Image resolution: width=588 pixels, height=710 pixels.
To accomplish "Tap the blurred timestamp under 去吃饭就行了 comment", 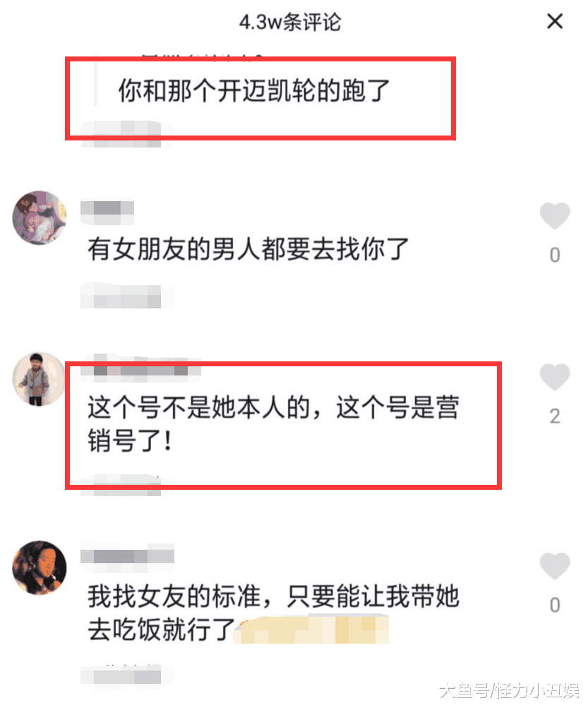I will pyautogui.click(x=121, y=675).
